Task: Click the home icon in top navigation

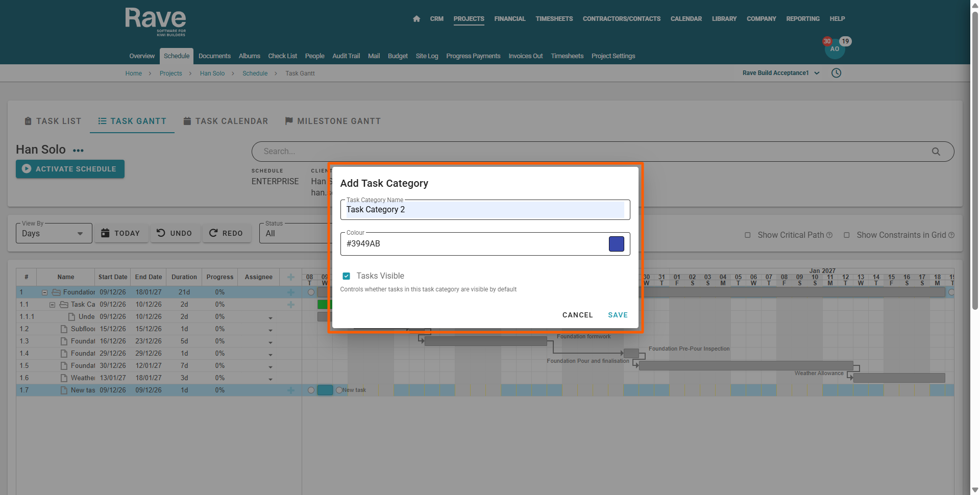Action: tap(416, 19)
